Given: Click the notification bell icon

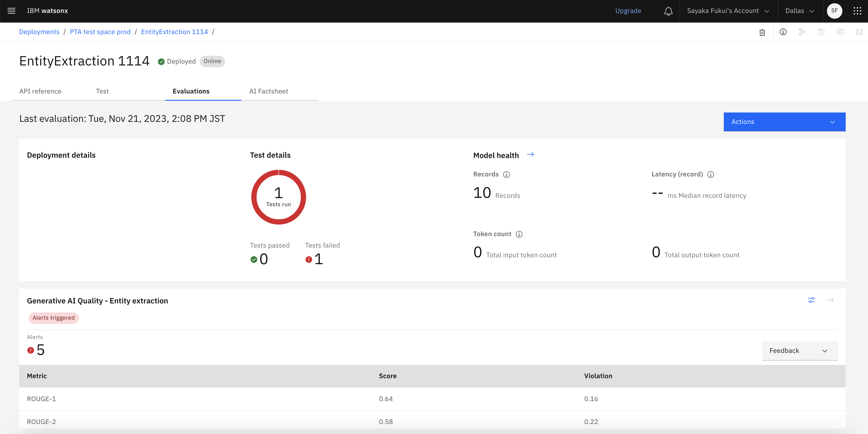Looking at the screenshot, I should click(x=668, y=11).
